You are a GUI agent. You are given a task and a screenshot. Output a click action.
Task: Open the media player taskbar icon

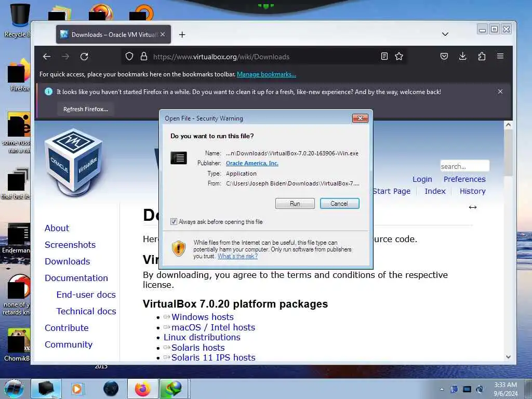[77, 389]
